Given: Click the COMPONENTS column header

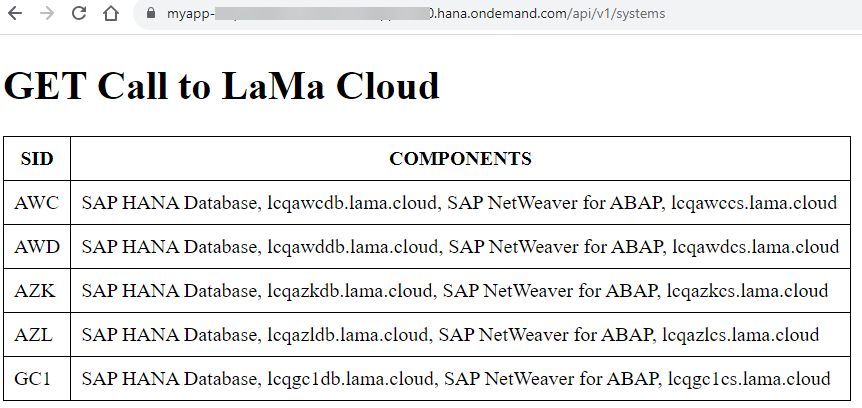Looking at the screenshot, I should pyautogui.click(x=460, y=158).
